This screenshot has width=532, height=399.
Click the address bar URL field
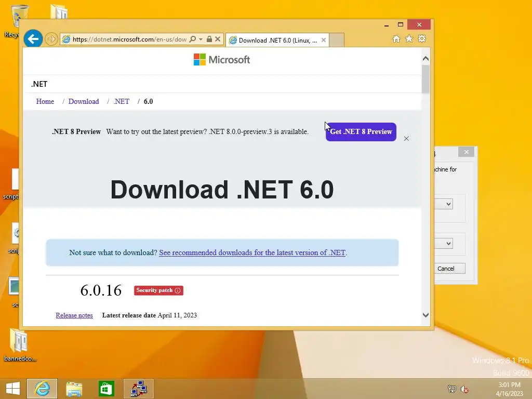pyautogui.click(x=129, y=39)
